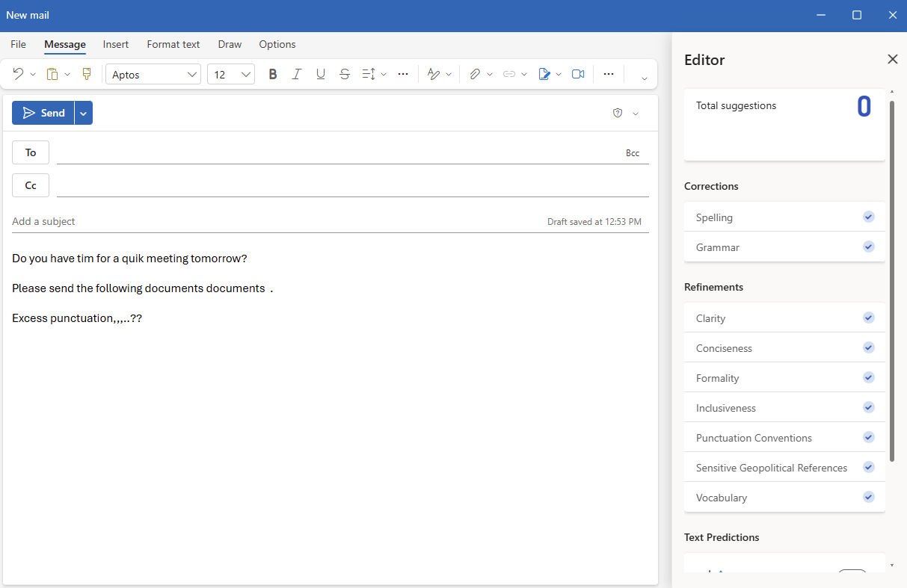Toggle Sensitive Geopolitical References check
This screenshot has width=907, height=588.
pos(868,467)
